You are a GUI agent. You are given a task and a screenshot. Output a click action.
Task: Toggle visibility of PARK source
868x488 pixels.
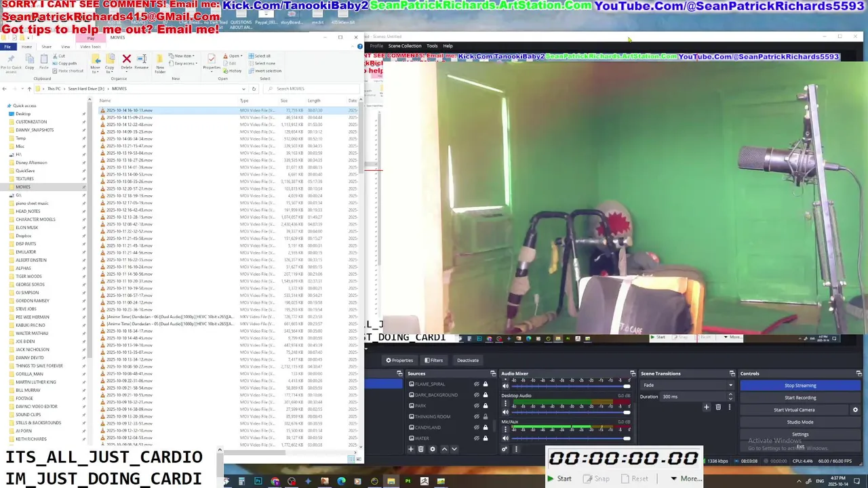[476, 406]
